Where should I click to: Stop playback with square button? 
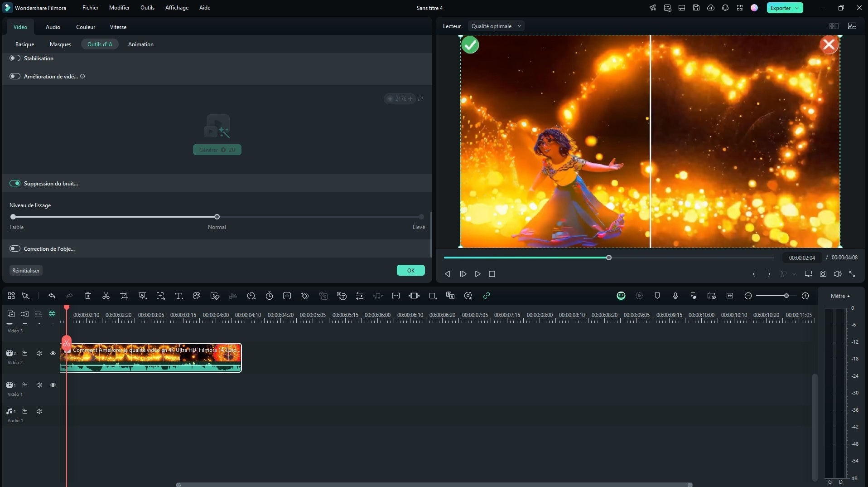492,274
